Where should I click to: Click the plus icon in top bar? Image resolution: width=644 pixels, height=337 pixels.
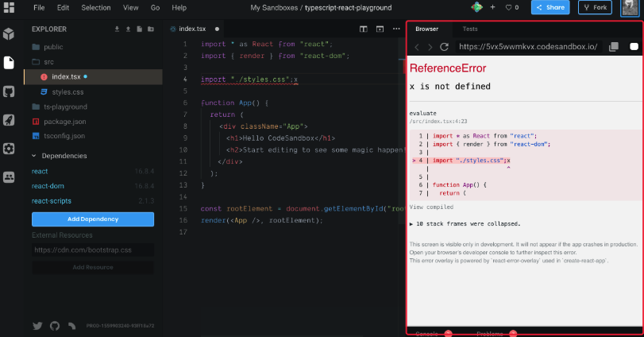(x=492, y=7)
